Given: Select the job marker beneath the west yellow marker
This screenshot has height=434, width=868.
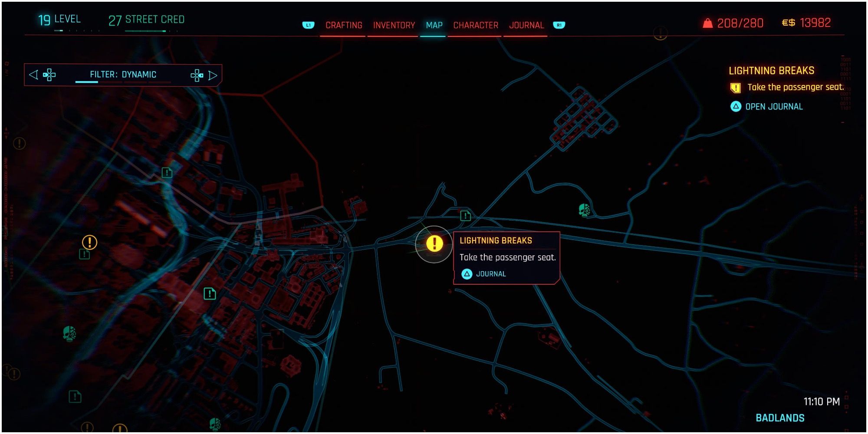Looking at the screenshot, I should [x=84, y=254].
